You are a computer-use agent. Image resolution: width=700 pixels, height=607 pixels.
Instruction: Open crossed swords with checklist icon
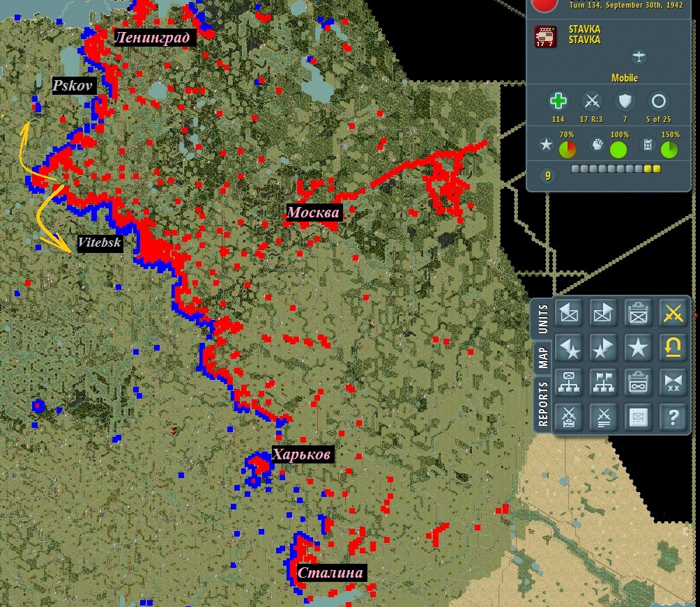[569, 417]
